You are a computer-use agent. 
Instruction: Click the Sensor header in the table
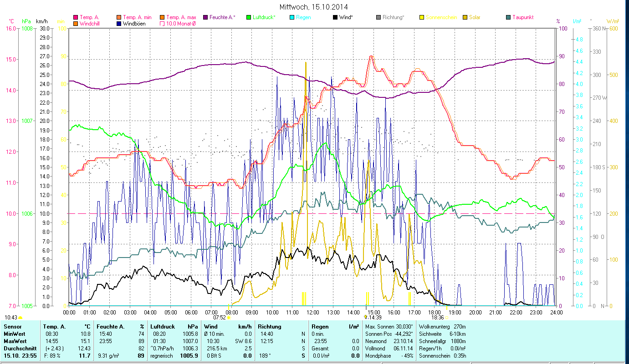12,327
